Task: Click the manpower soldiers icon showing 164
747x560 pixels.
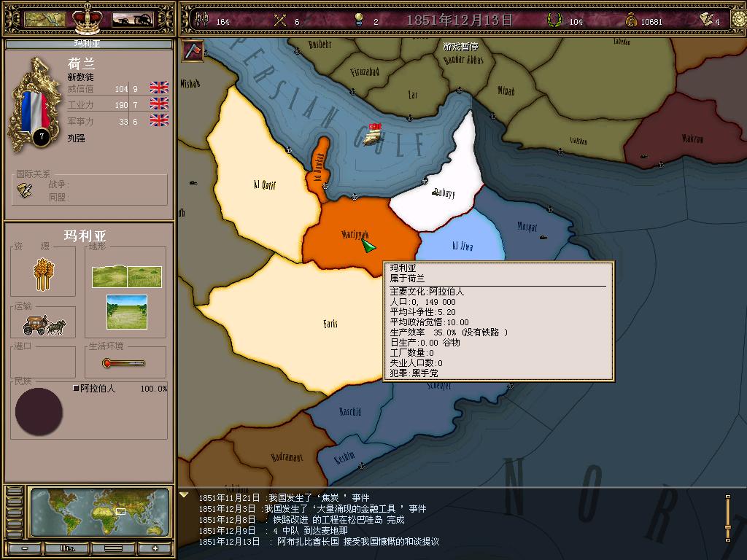Action: pos(202,20)
